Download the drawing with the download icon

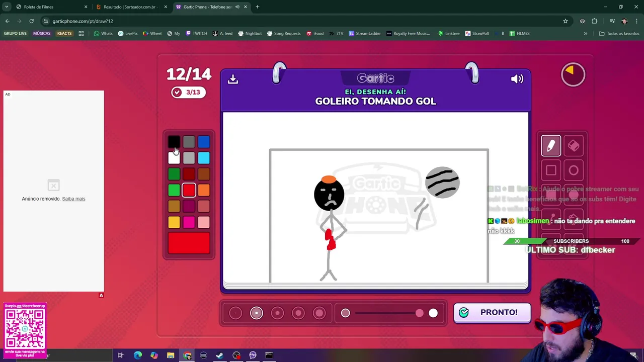pyautogui.click(x=232, y=79)
